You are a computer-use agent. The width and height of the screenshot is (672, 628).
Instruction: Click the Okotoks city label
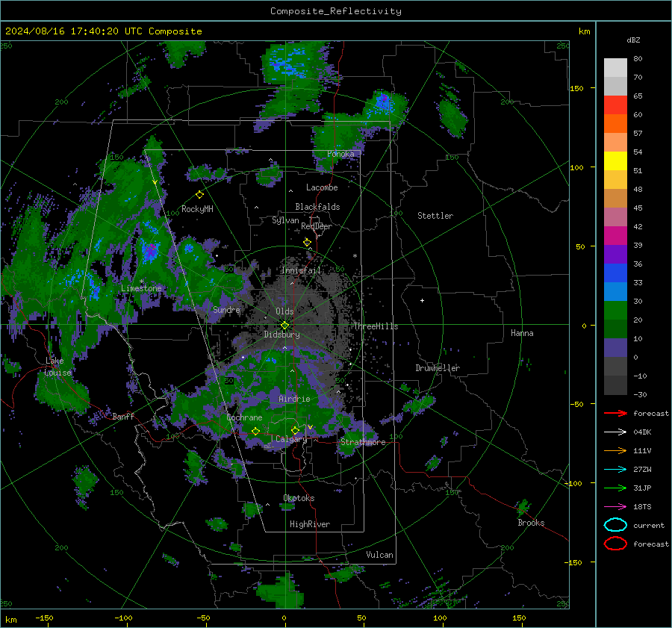(x=299, y=498)
